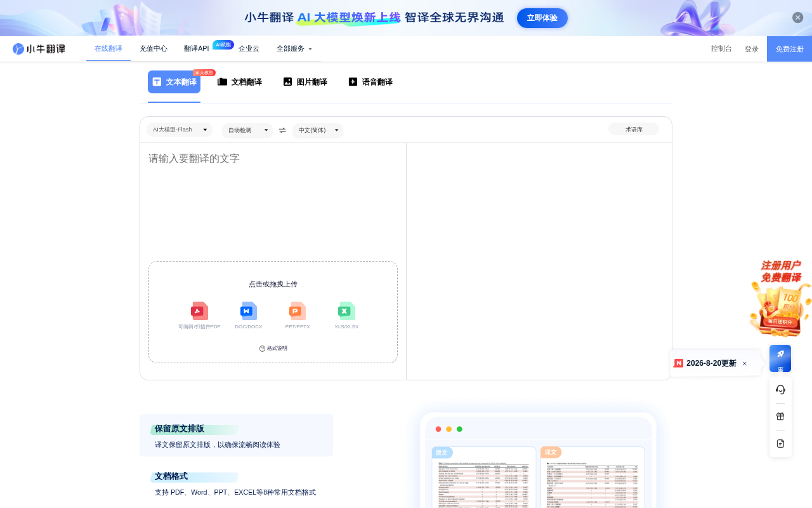812x508 pixels.
Task: Switch to the 语音翻译 tab
Action: tap(370, 82)
